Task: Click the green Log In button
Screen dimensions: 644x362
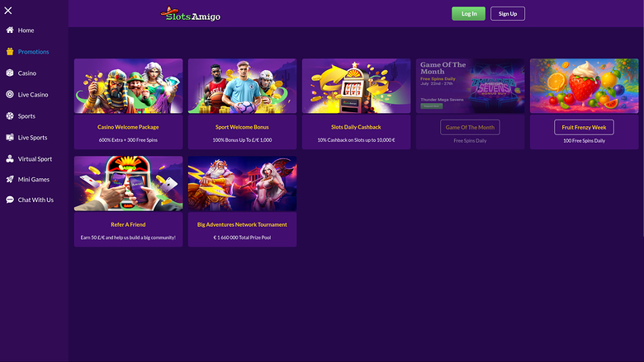Action: 468,13
